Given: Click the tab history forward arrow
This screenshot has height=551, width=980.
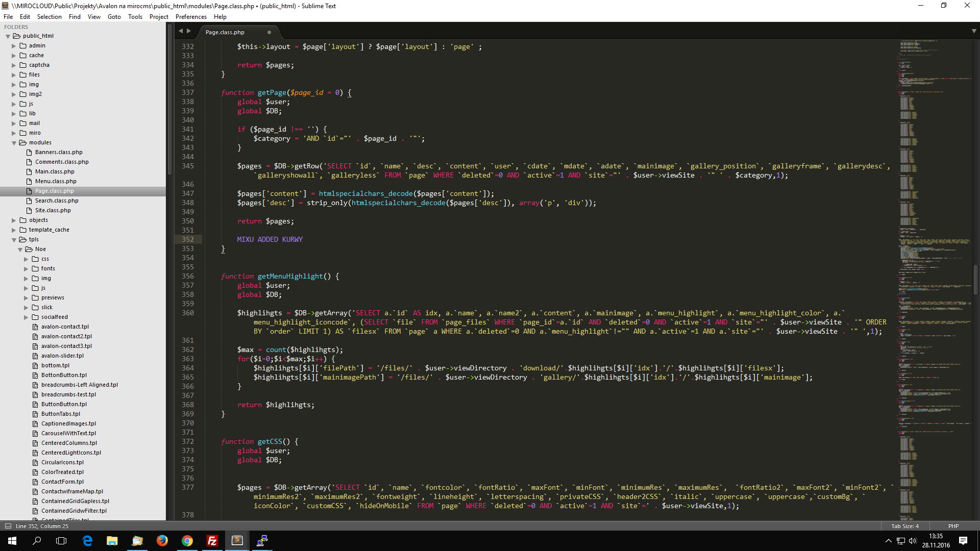Looking at the screenshot, I should coord(189,31).
